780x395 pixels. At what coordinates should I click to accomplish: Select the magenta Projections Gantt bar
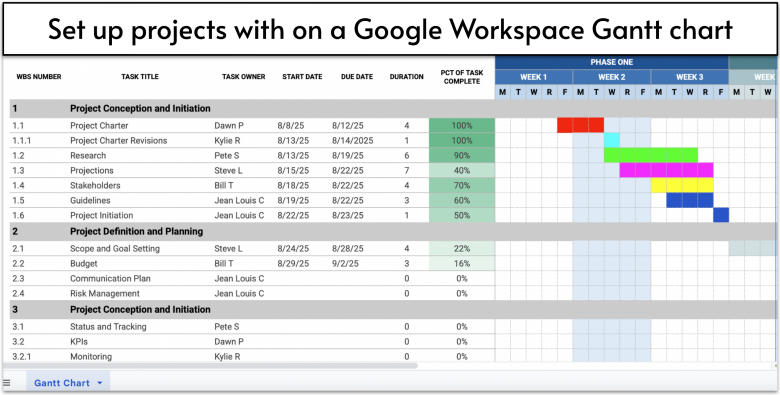point(666,170)
